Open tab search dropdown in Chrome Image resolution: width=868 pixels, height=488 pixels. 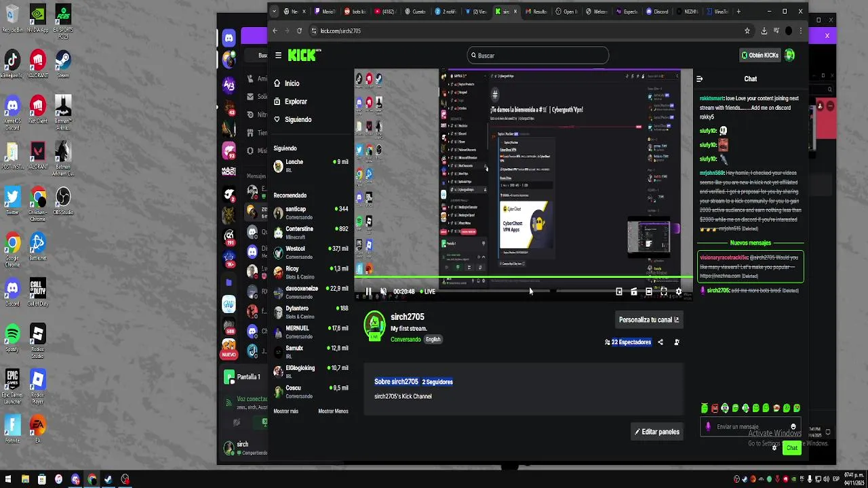pyautogui.click(x=274, y=12)
